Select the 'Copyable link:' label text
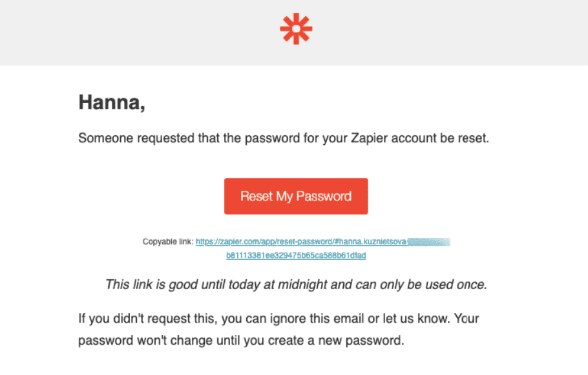The height and width of the screenshot is (375, 588). point(169,241)
